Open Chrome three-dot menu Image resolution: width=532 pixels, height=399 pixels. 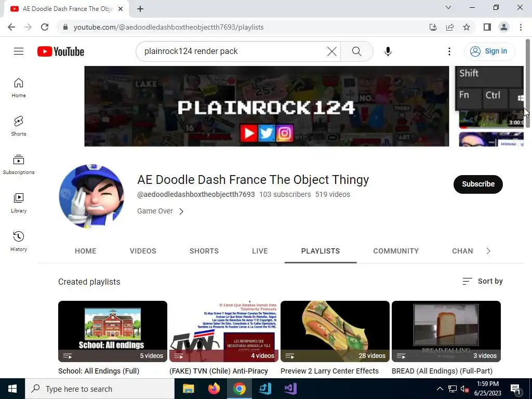click(521, 27)
